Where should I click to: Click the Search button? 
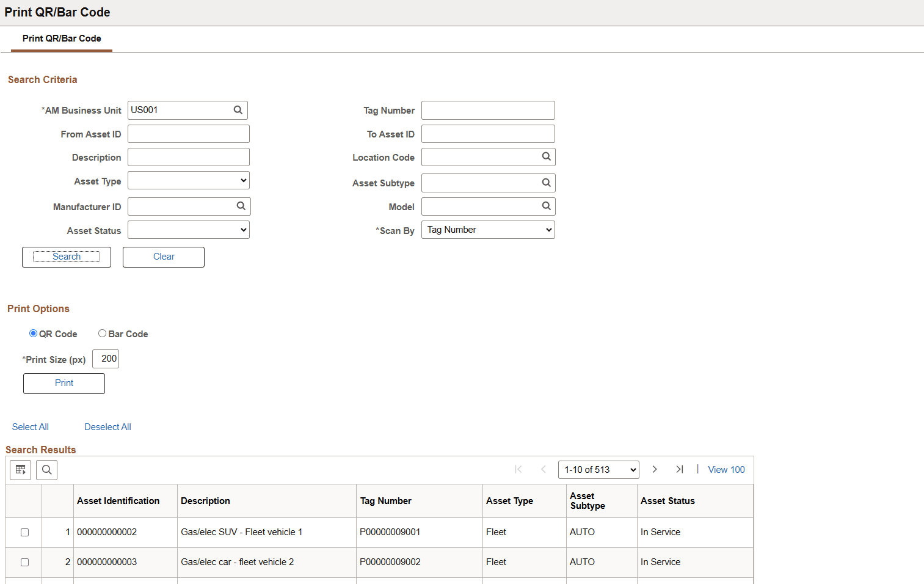point(67,257)
